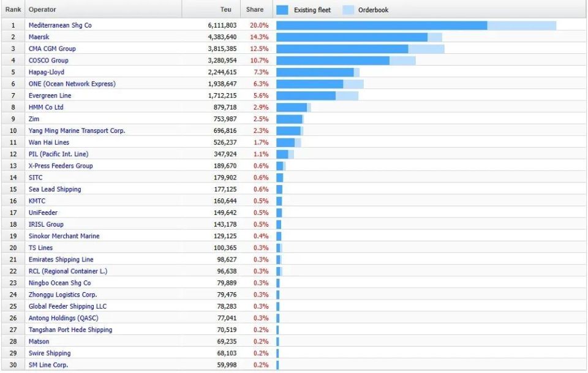Follow Tangshan Port Hede Shipping link
Image resolution: width=588 pixels, height=373 pixels.
(70, 330)
